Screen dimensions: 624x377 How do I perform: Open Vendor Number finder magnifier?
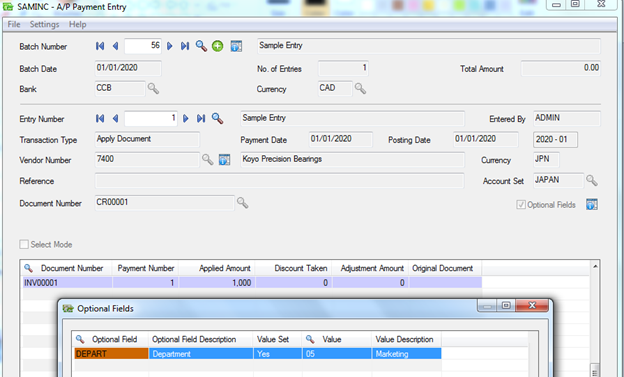pyautogui.click(x=207, y=160)
